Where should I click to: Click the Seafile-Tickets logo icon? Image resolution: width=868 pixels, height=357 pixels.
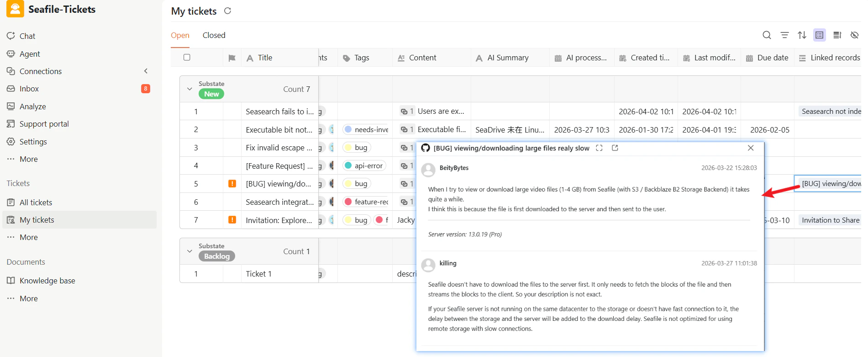click(15, 9)
